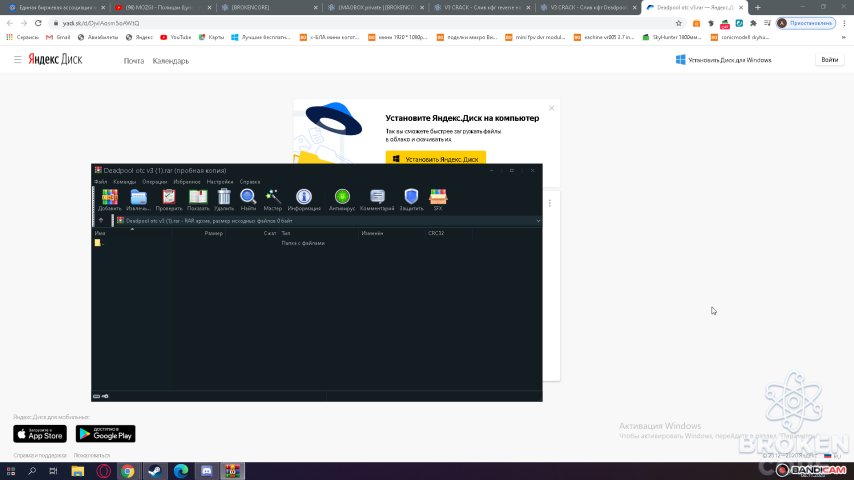Click the Chrome address bar
This screenshot has width=854, height=480.
365,23
